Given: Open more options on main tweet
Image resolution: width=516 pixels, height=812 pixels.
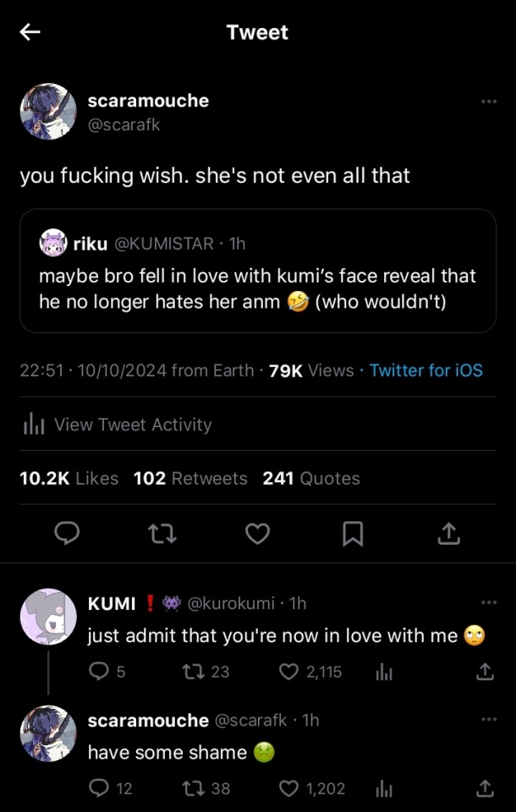Looking at the screenshot, I should 488,101.
